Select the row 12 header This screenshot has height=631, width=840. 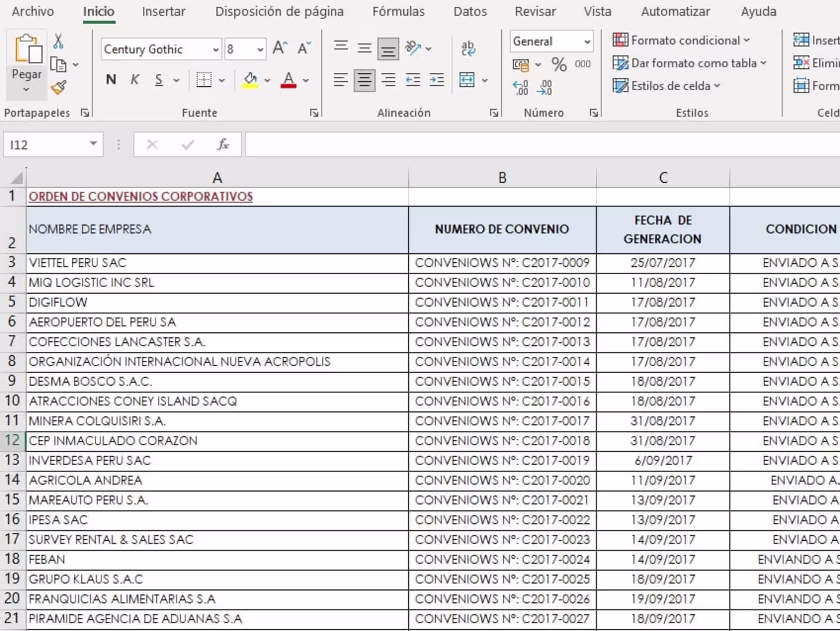point(12,440)
